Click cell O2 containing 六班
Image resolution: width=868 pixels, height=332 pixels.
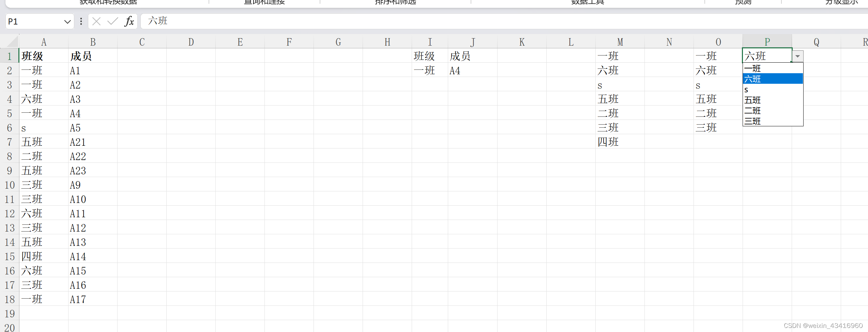coord(718,70)
